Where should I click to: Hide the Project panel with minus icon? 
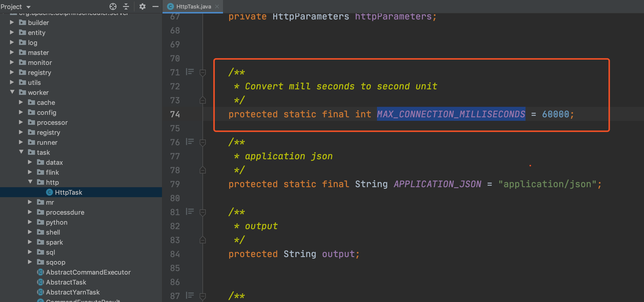point(155,6)
